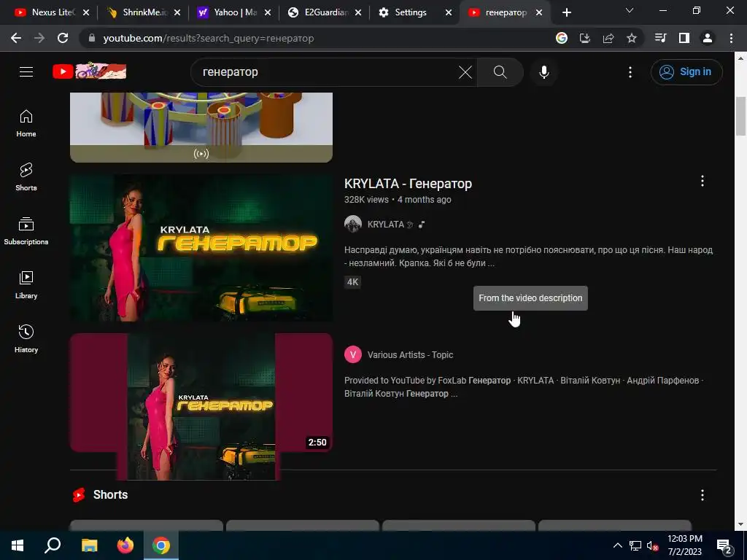
Task: Close the Yahoo tab
Action: coord(267,12)
